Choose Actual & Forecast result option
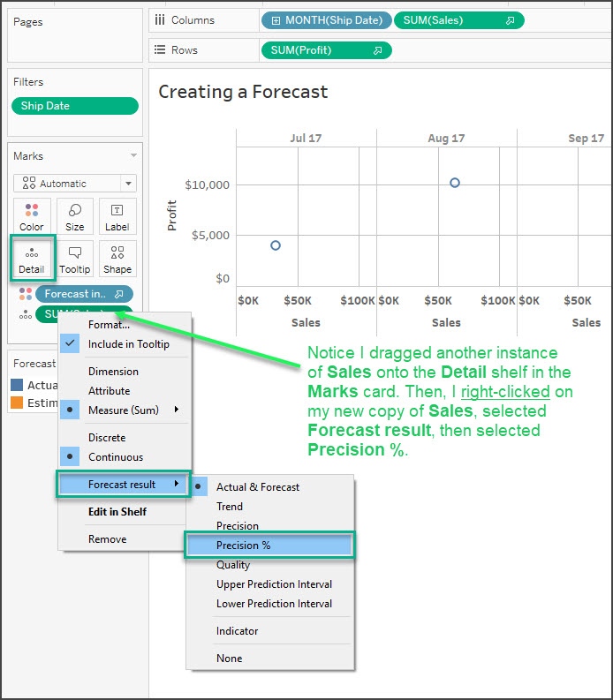This screenshot has width=613, height=700. tap(258, 486)
